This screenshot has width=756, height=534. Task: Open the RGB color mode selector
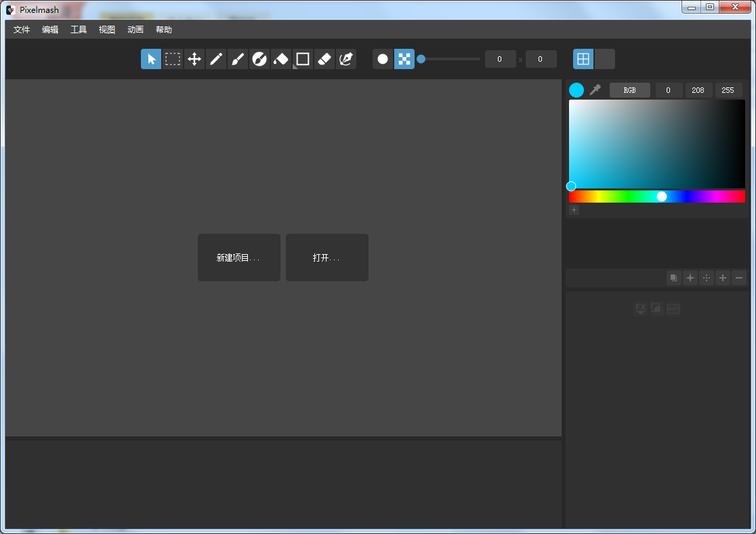[x=630, y=89]
